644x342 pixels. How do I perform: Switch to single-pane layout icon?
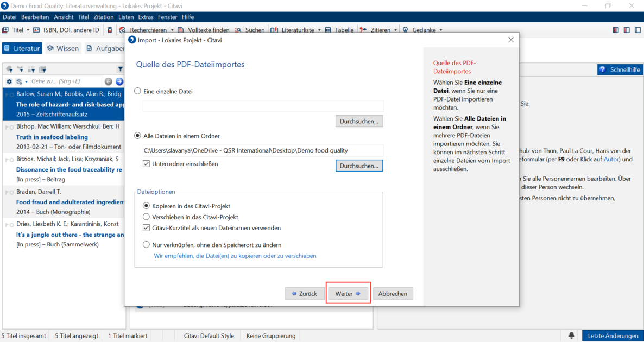click(638, 30)
